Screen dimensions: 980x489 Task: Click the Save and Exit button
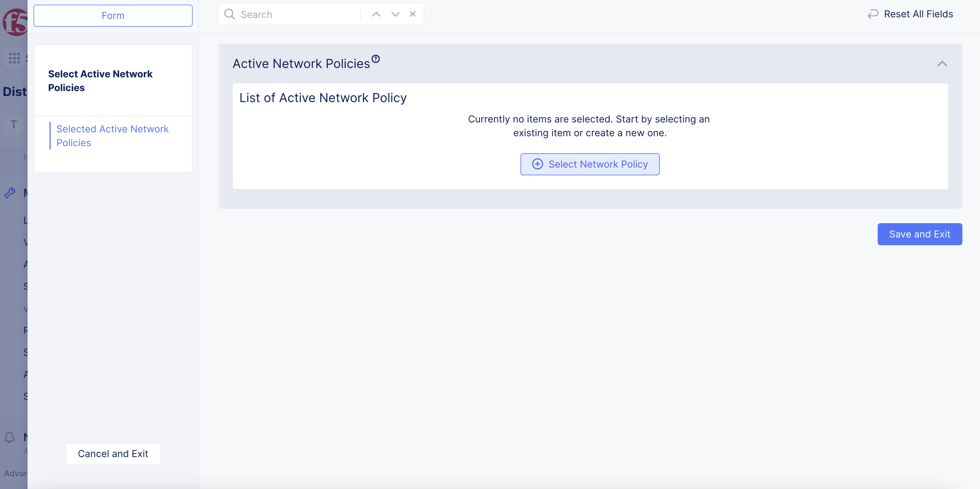pos(919,234)
